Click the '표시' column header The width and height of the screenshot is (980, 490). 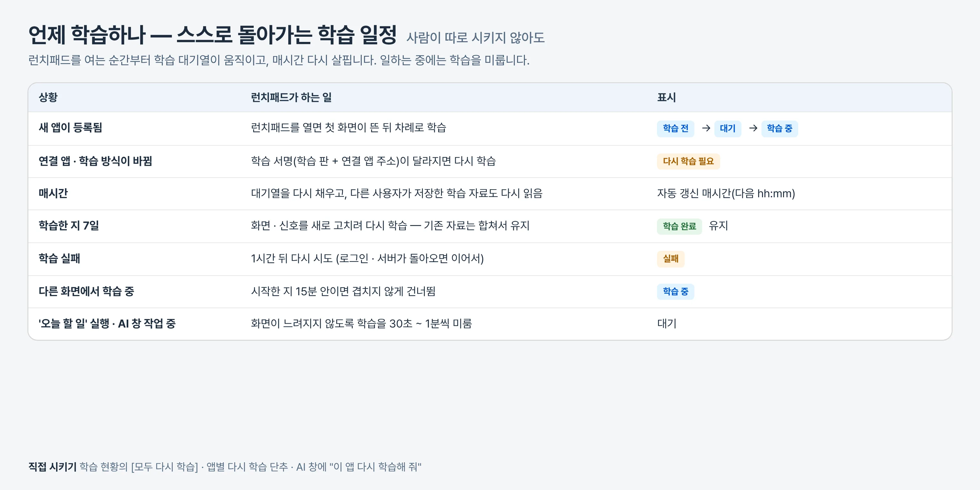(667, 97)
